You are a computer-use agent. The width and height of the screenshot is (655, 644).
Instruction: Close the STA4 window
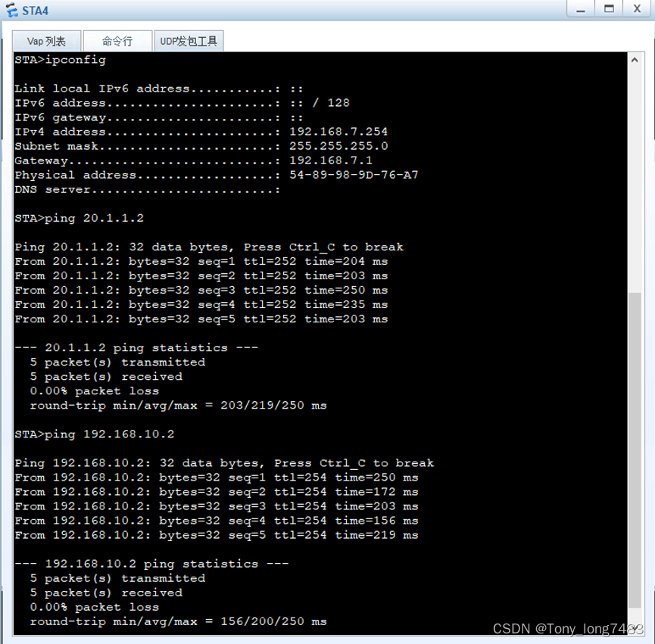637,9
